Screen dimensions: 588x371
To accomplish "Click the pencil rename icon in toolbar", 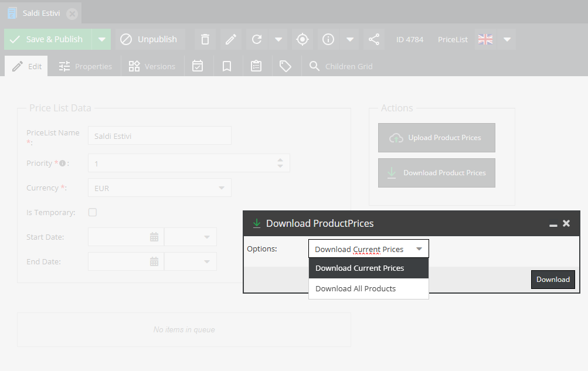I will (x=231, y=39).
